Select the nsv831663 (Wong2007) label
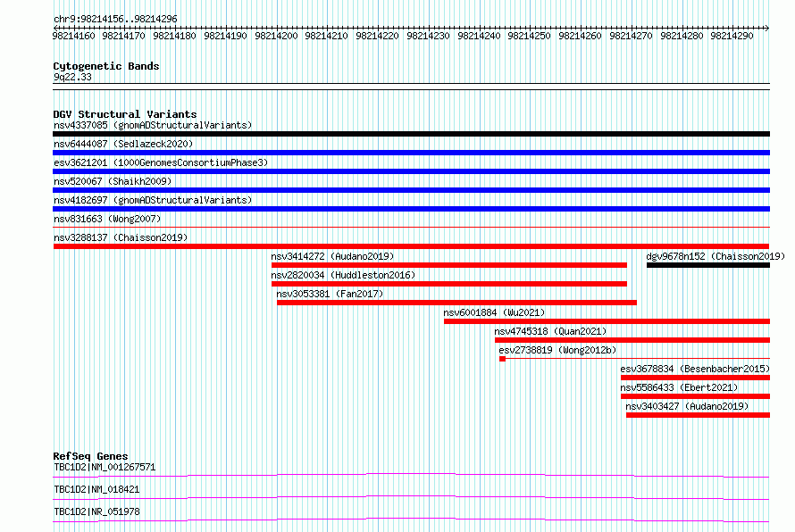The height and width of the screenshot is (532, 795). pos(107,219)
